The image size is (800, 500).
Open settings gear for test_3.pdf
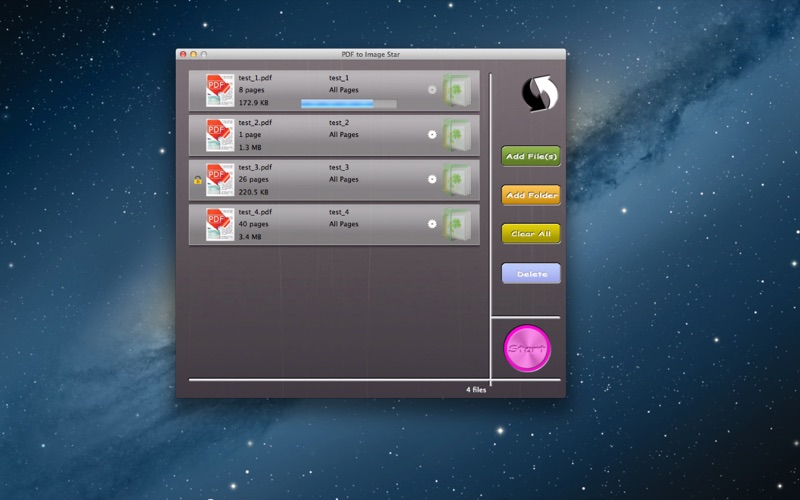pos(432,179)
